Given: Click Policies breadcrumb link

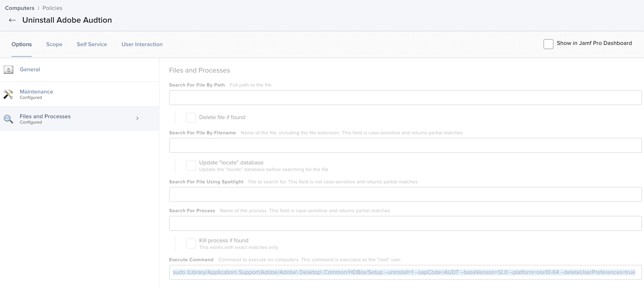Looking at the screenshot, I should click(52, 8).
